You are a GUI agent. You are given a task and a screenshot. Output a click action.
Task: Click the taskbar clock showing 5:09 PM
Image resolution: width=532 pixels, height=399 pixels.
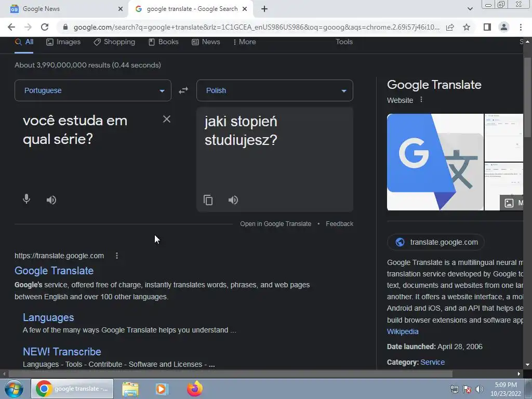coord(506,389)
